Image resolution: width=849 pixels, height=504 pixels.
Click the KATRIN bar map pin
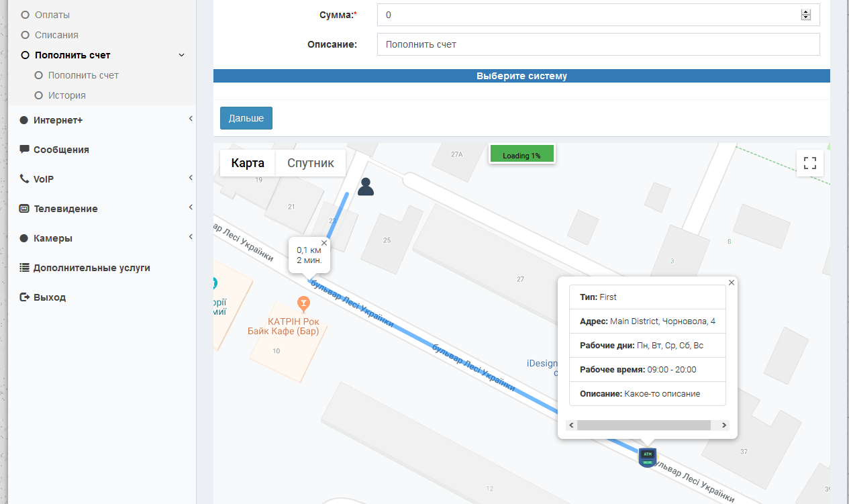point(303,304)
